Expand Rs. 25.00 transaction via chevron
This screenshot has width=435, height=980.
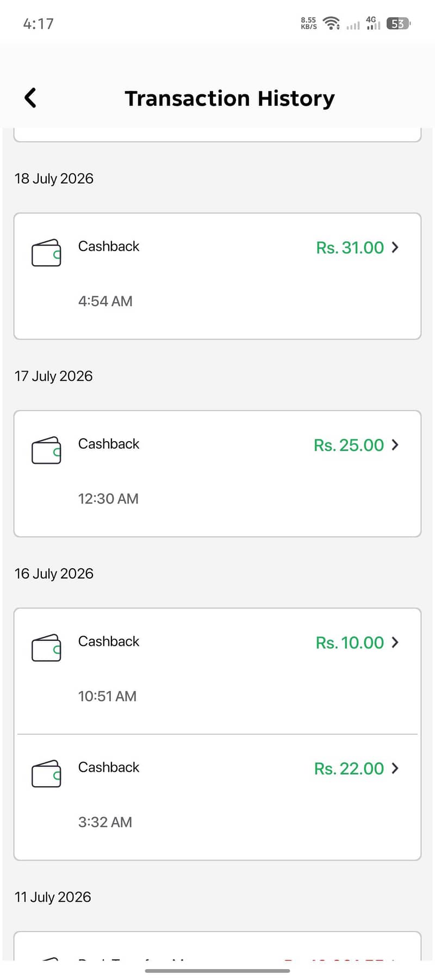(x=395, y=445)
